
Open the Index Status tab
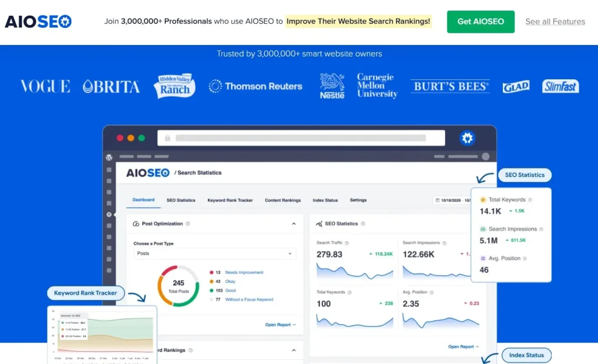click(325, 199)
